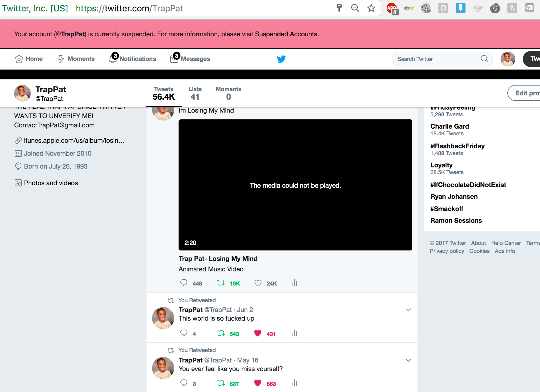
Task: Select the Moments 0 tab
Action: 228,93
